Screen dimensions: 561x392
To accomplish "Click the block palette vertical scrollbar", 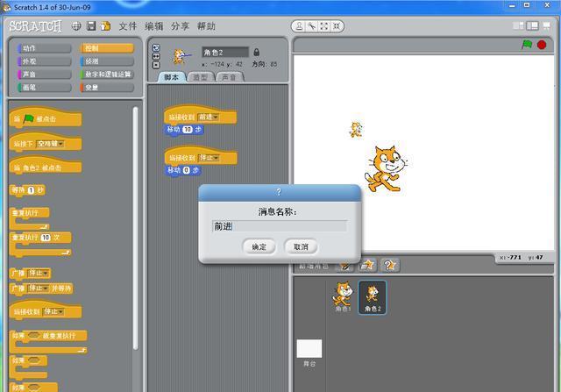I will [x=135, y=228].
